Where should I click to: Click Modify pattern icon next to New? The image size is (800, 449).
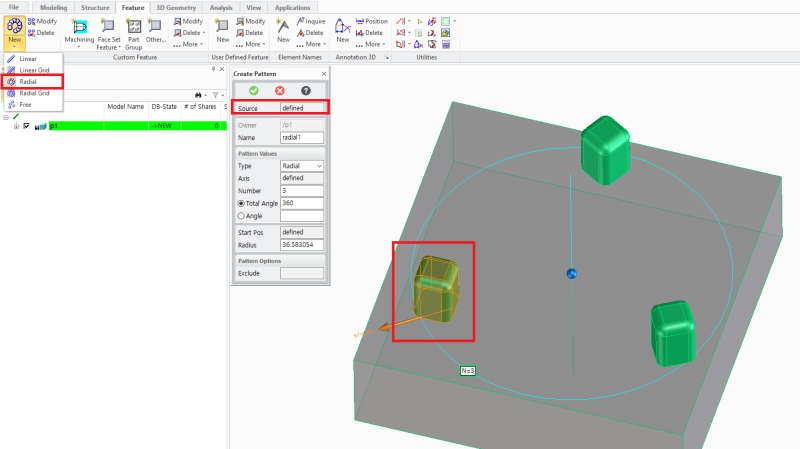pos(42,21)
